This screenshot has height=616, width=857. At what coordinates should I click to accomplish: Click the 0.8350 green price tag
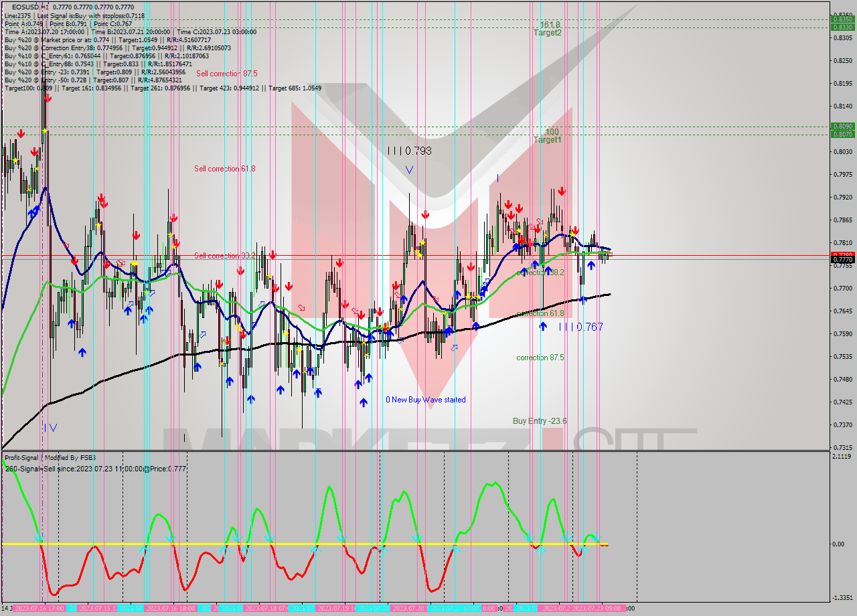[842, 19]
